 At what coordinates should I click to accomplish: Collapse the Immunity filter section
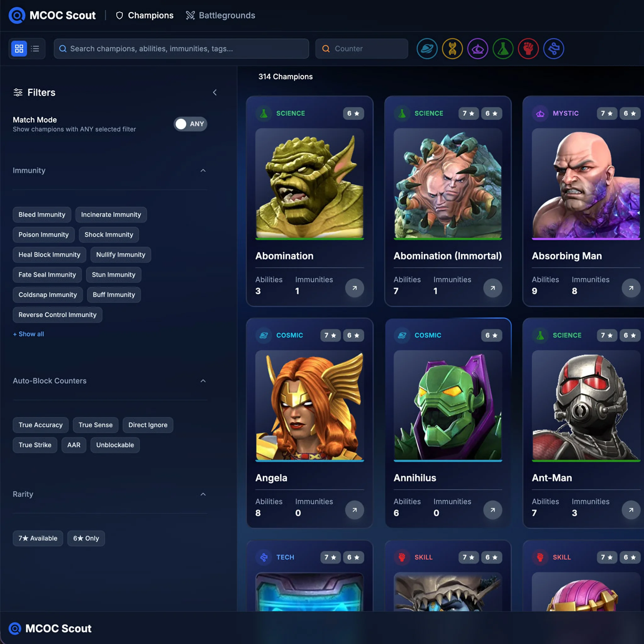203,171
